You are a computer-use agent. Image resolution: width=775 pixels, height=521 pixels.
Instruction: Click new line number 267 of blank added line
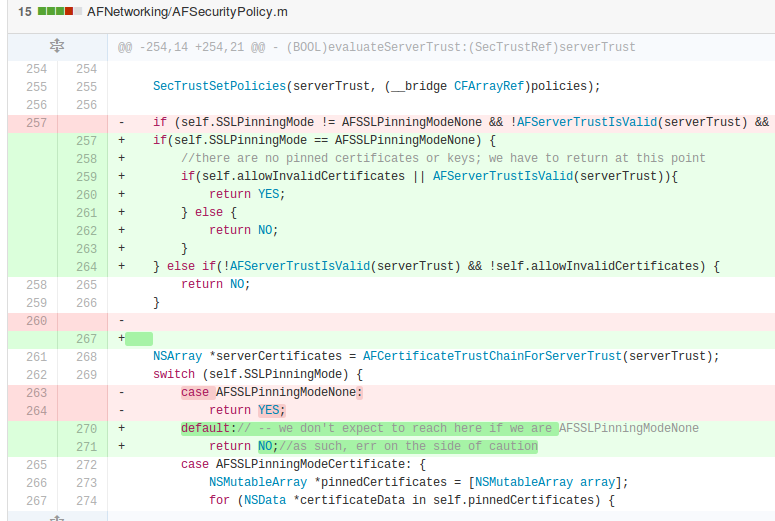[x=86, y=339]
